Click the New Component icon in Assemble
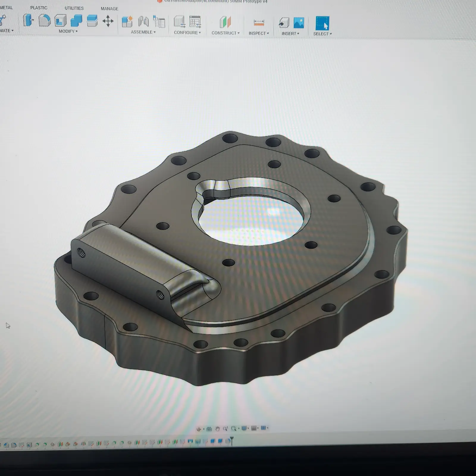This screenshot has width=476, height=476. [127, 21]
